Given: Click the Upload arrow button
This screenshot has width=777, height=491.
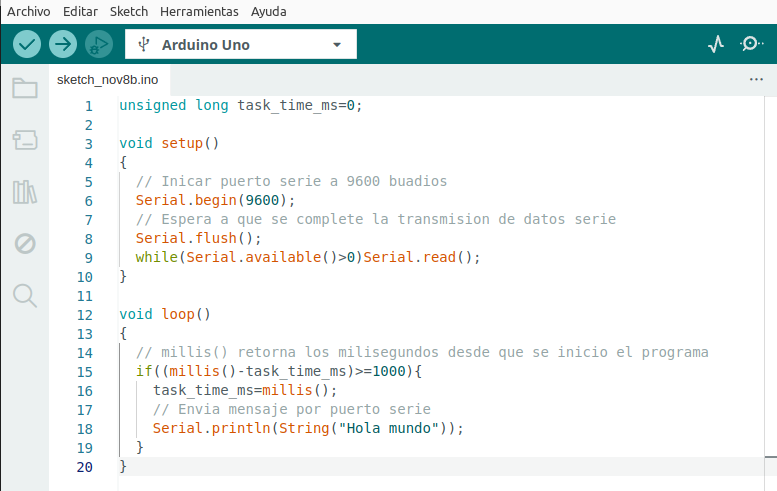Looking at the screenshot, I should point(63,44).
